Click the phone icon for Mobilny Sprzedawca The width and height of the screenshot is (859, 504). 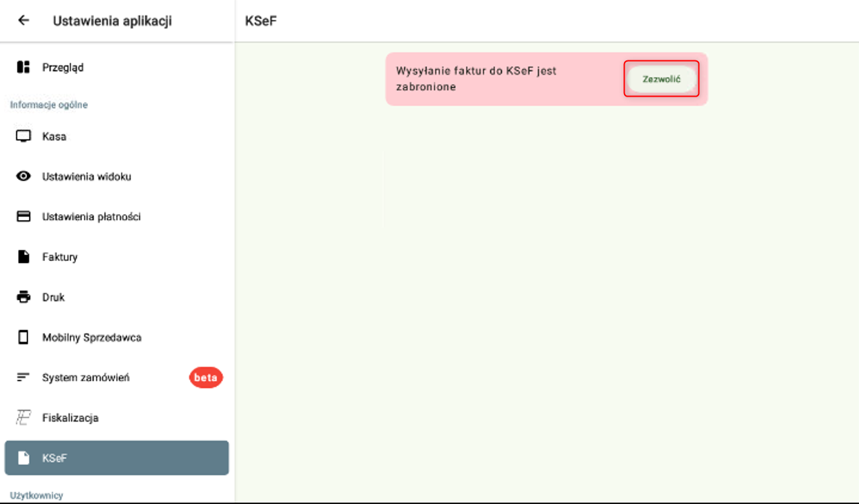tap(24, 338)
